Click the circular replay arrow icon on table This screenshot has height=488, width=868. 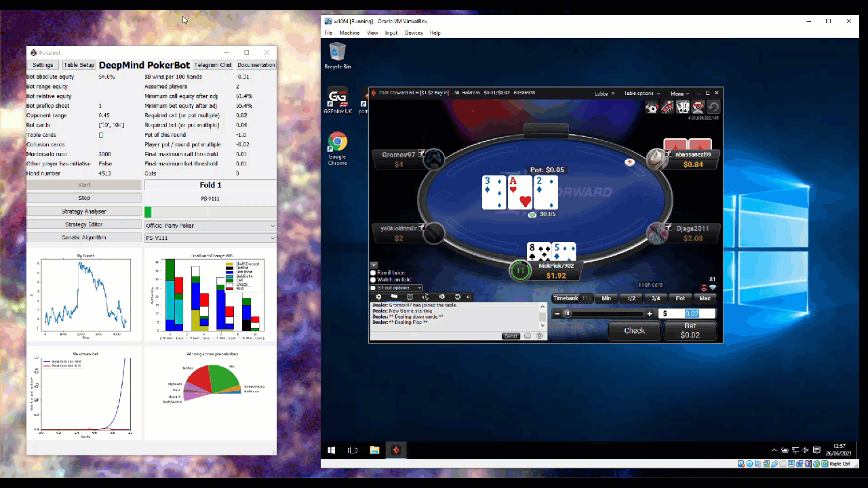(x=713, y=107)
